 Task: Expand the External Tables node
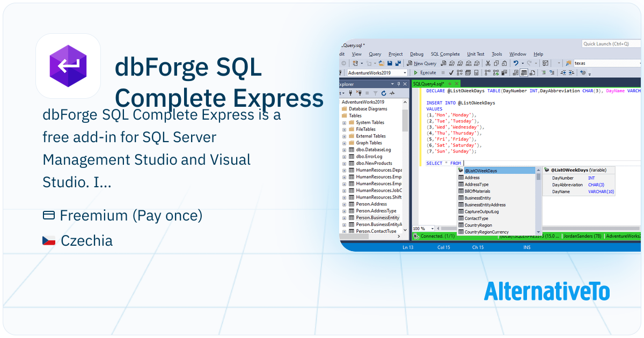344,136
